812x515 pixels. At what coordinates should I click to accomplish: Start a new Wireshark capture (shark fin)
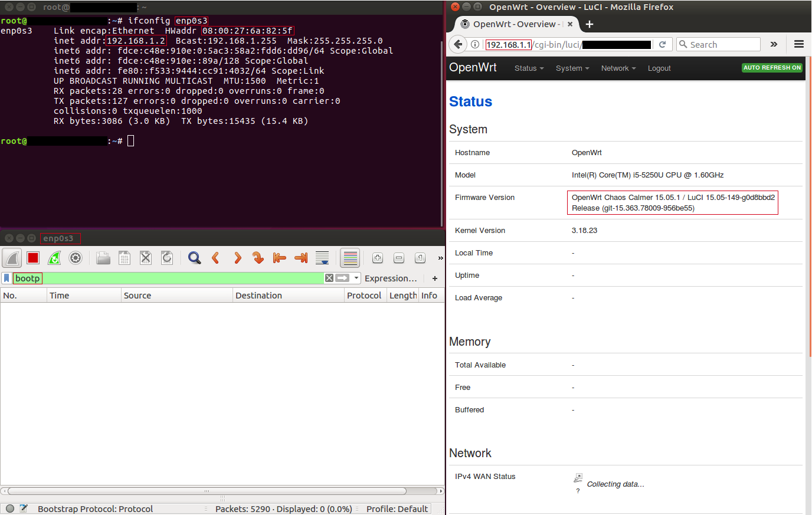point(12,258)
